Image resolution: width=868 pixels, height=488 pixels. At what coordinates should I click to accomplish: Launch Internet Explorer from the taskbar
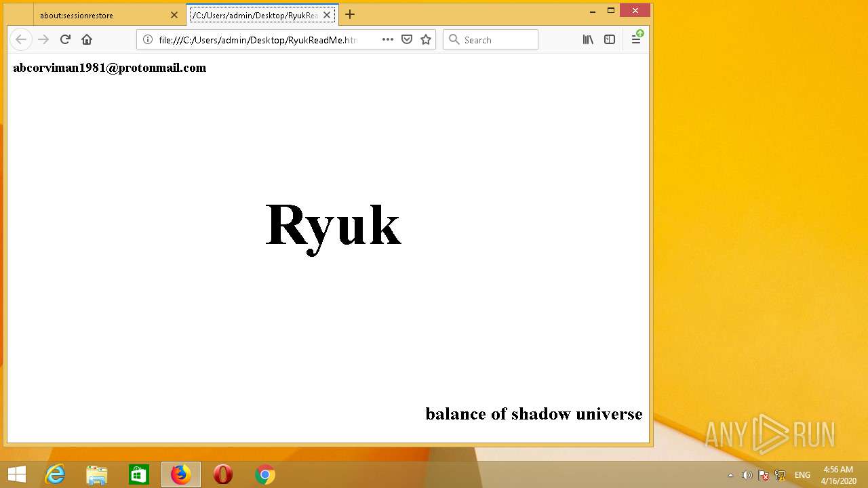pyautogui.click(x=55, y=474)
